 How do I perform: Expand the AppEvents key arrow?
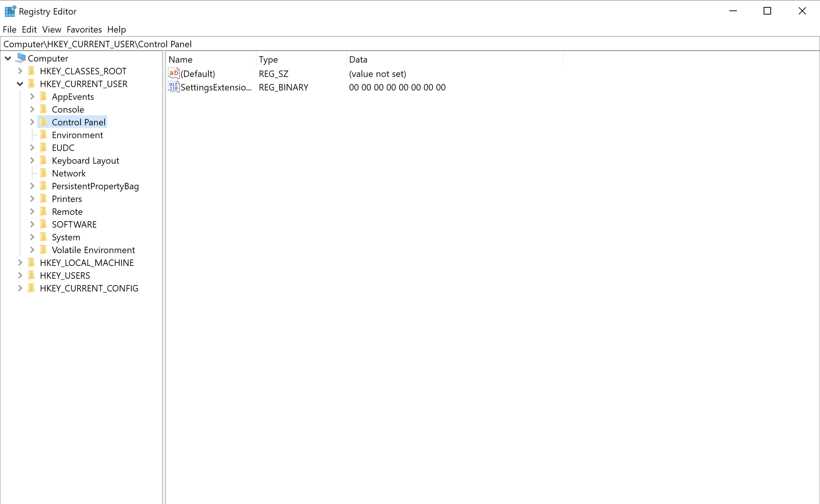coord(32,97)
